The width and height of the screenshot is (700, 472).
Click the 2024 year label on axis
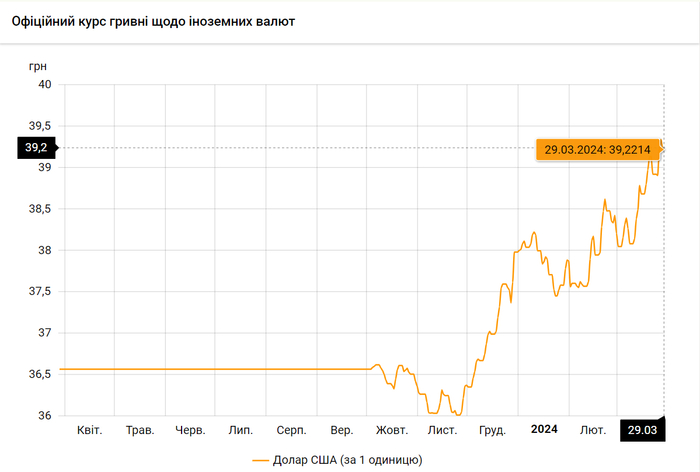pos(543,430)
